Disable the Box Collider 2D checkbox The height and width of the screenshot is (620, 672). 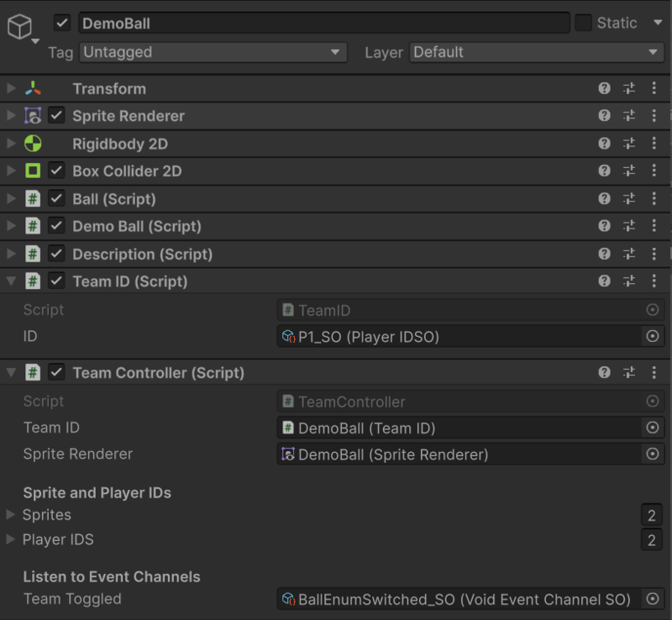[x=56, y=171]
